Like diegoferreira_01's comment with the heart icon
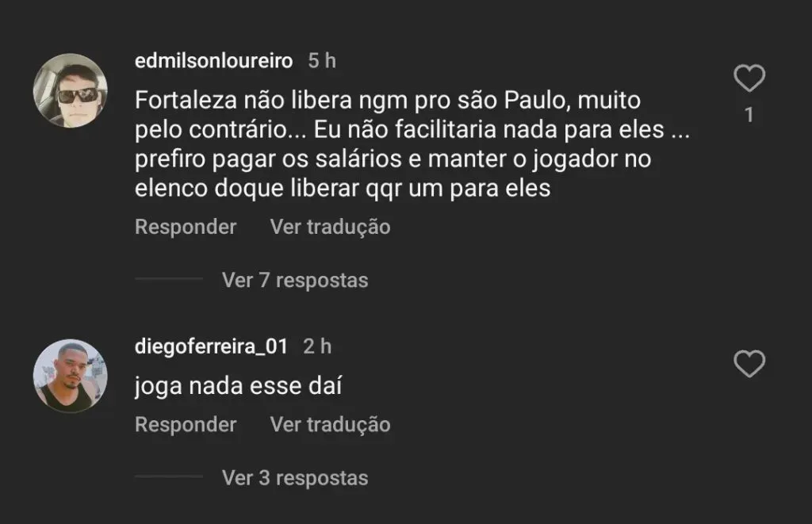 coord(749,364)
